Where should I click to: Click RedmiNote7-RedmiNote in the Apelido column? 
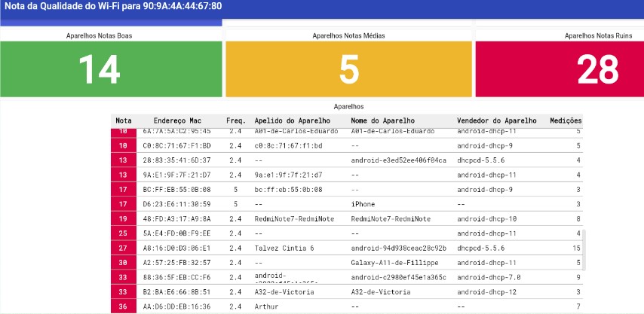coord(295,219)
